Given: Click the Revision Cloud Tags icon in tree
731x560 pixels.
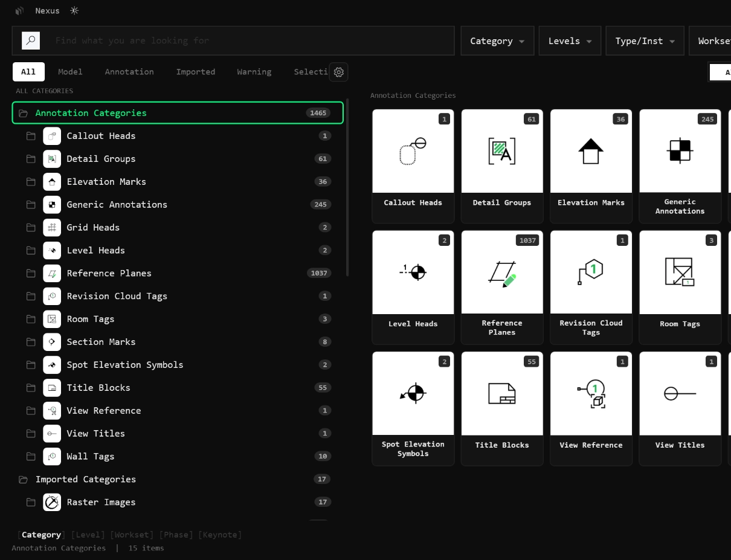Looking at the screenshot, I should 52,297.
